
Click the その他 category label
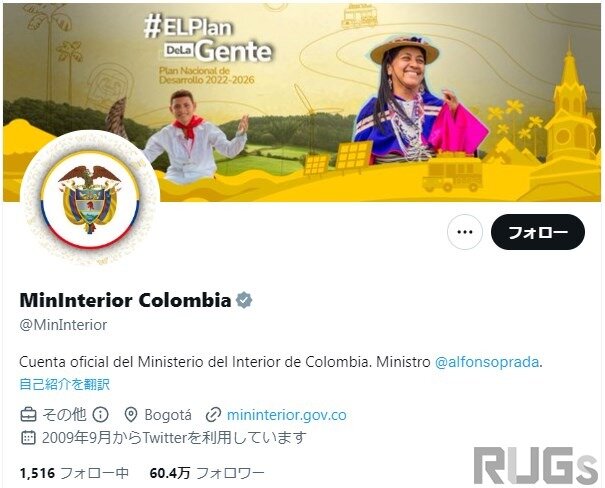coord(64,415)
